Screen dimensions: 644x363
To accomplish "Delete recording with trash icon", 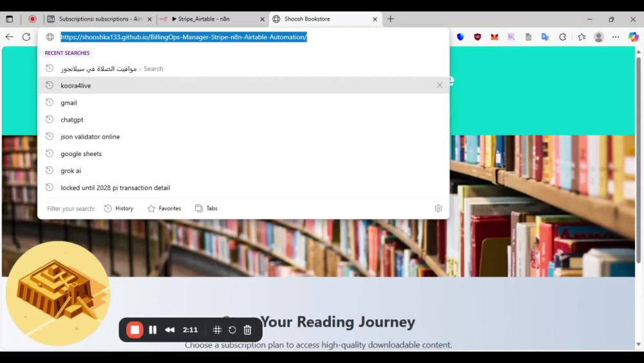I will [x=247, y=329].
